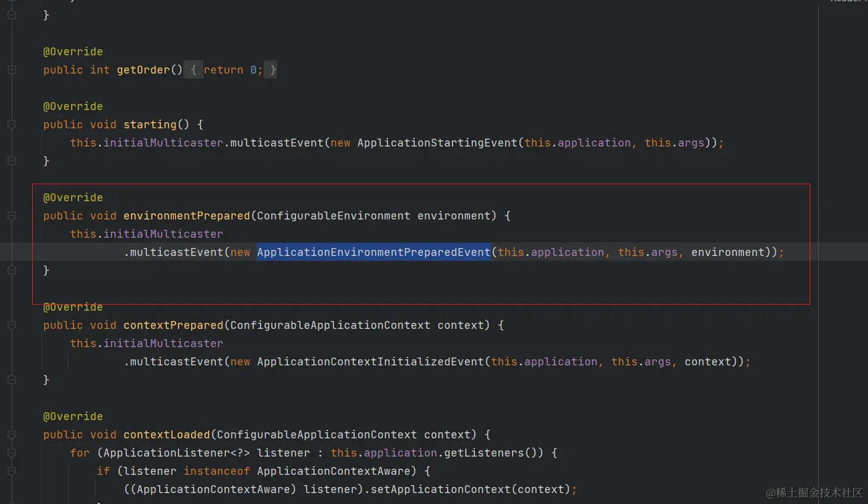Collapse the environmentPrepared method via gutter fold marker

point(12,216)
